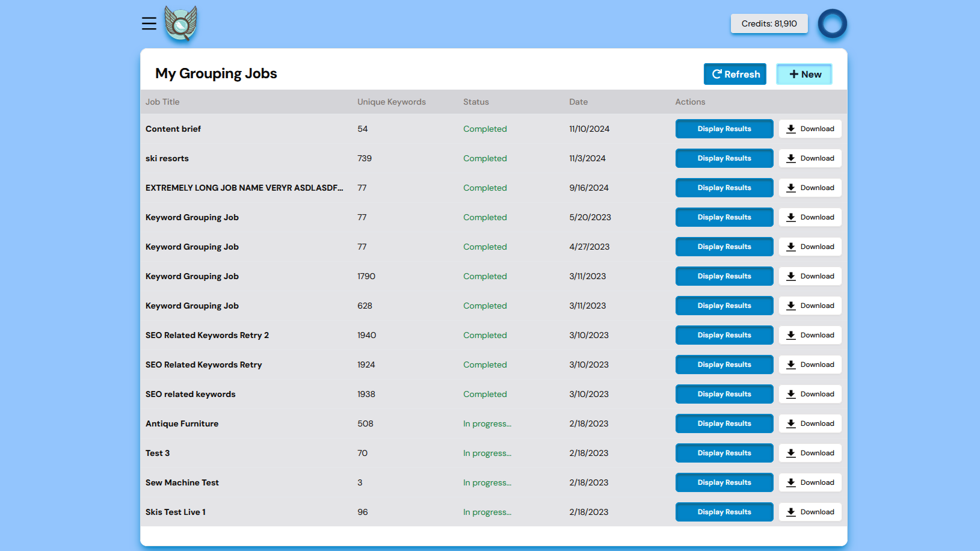Sort by the Job Title column header
Image resolution: width=980 pixels, height=551 pixels.
point(162,102)
